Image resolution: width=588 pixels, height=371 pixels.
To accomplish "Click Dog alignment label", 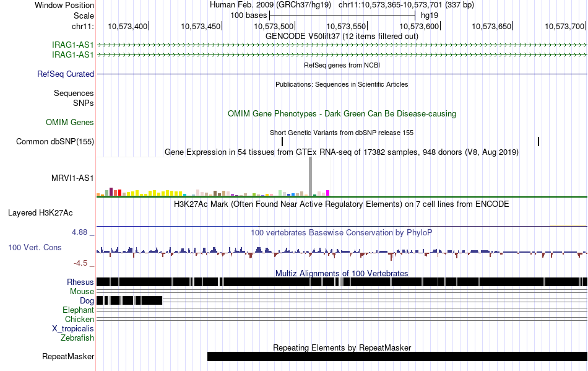I will click(x=87, y=300).
